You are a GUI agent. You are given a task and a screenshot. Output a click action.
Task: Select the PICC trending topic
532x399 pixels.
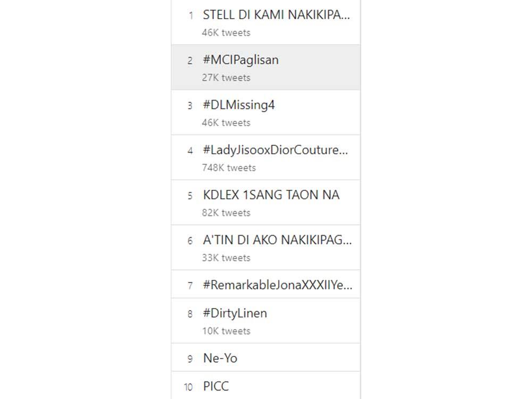point(217,386)
